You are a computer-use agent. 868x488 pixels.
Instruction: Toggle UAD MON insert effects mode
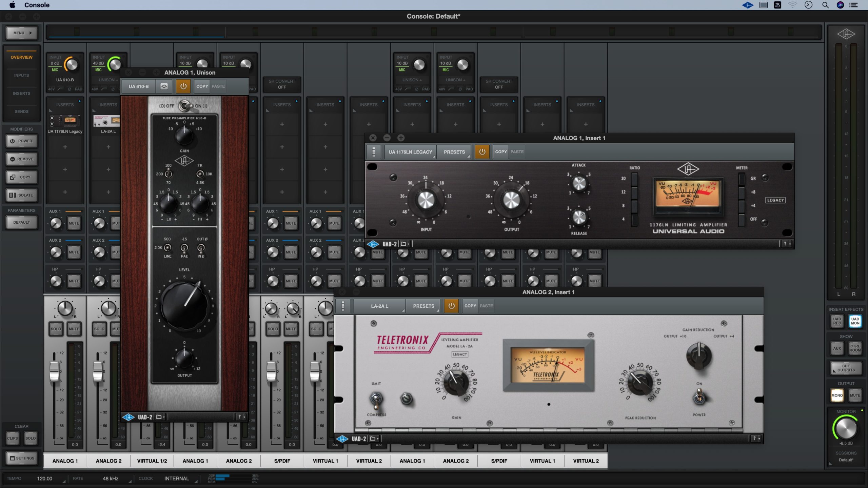pos(855,321)
